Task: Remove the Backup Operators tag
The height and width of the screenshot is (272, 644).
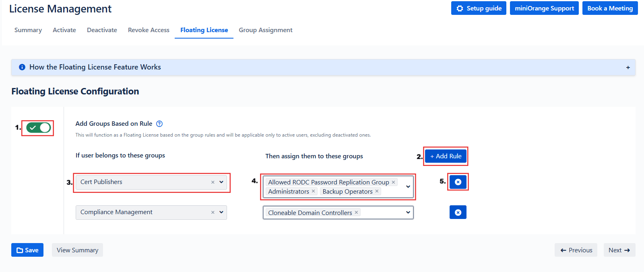Action: pos(377,191)
